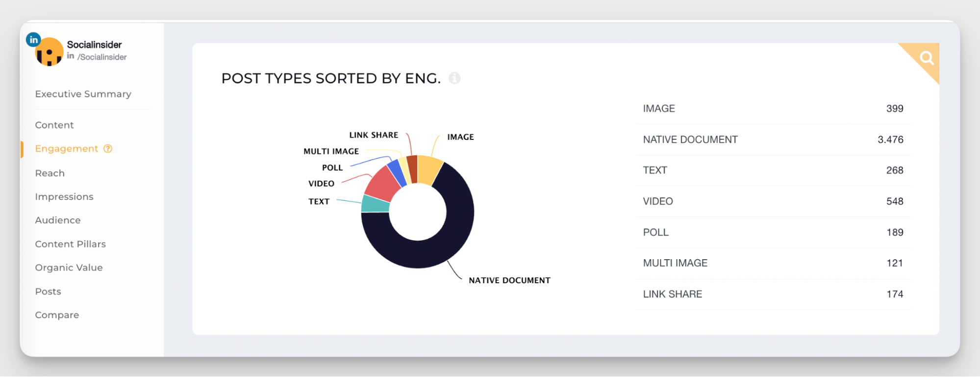The image size is (980, 377).
Task: Switch to the Reach section
Action: click(x=50, y=173)
